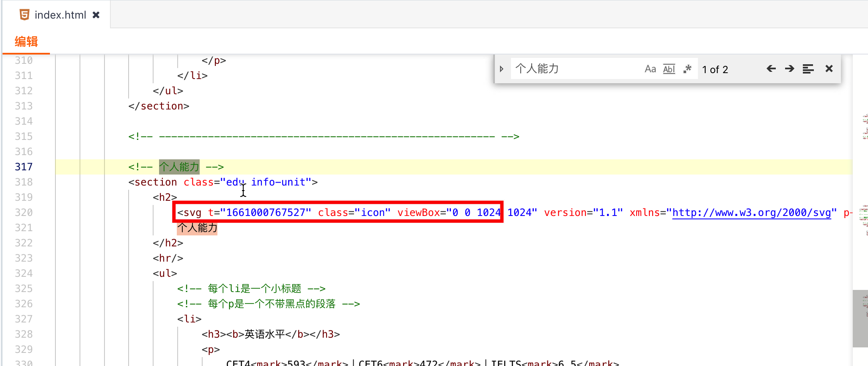Click the 'edu info-unit' class value
The image size is (868, 366).
266,182
